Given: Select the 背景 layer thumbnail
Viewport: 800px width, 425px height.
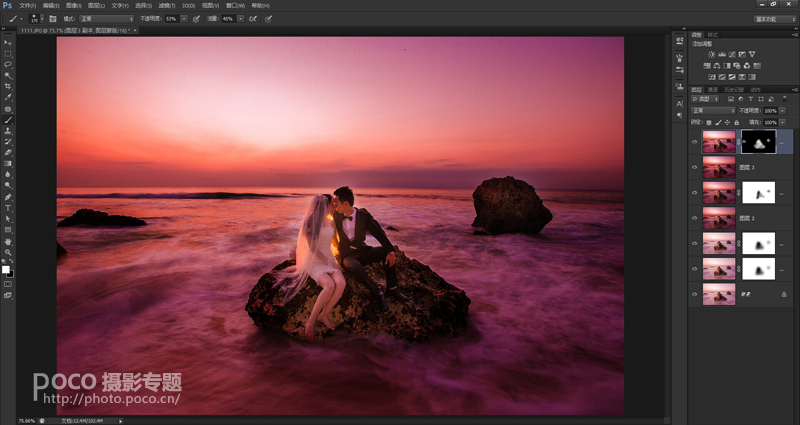Looking at the screenshot, I should pyautogui.click(x=719, y=294).
